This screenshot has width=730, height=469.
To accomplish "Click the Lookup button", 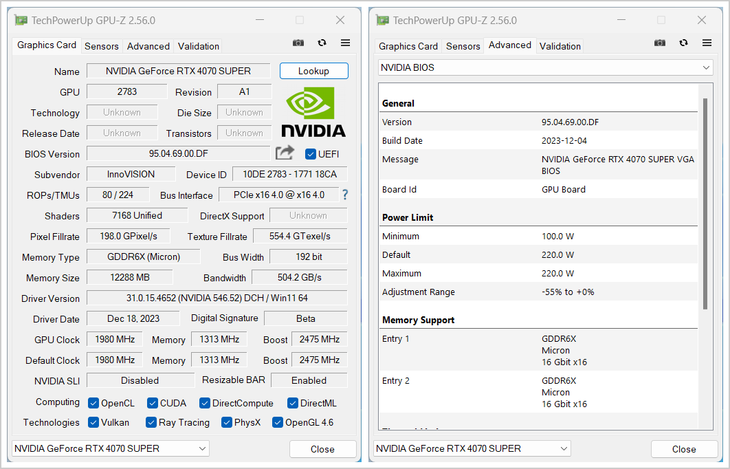I will pyautogui.click(x=314, y=71).
